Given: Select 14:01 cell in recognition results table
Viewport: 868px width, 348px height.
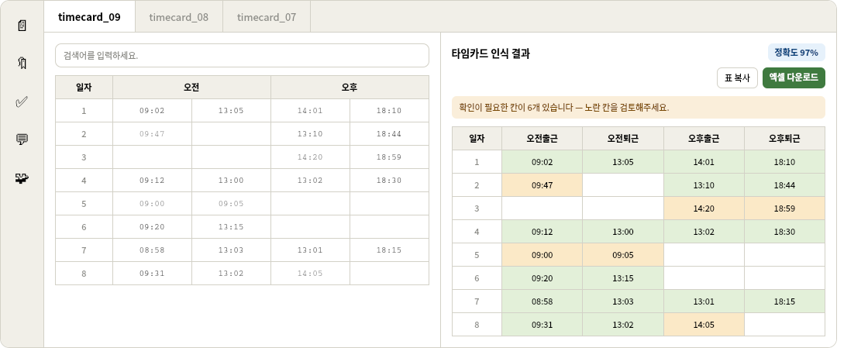Looking at the screenshot, I should tap(704, 162).
